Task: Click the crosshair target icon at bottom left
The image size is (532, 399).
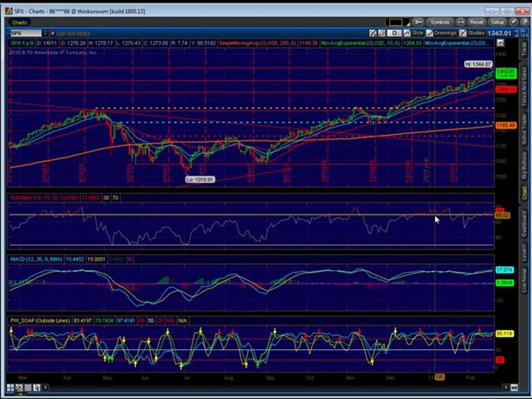Action: pos(19,387)
